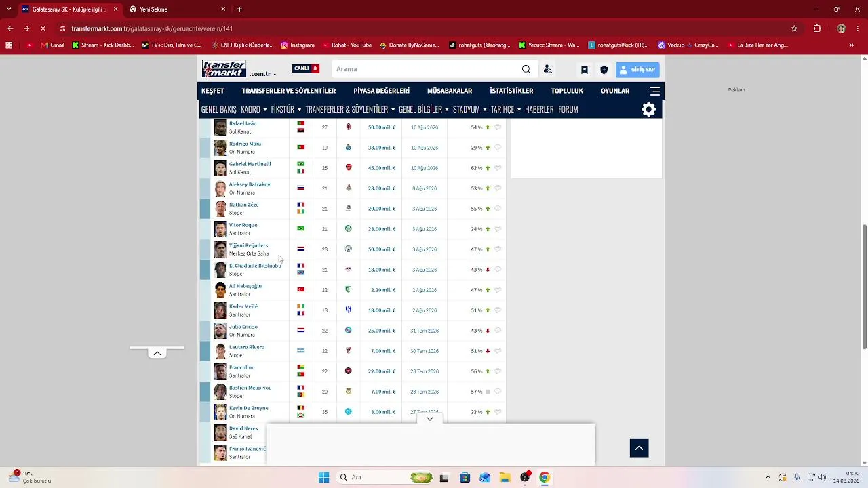Open Aleksey Batrakov player link
This screenshot has height=488, width=868.
pyautogui.click(x=250, y=184)
